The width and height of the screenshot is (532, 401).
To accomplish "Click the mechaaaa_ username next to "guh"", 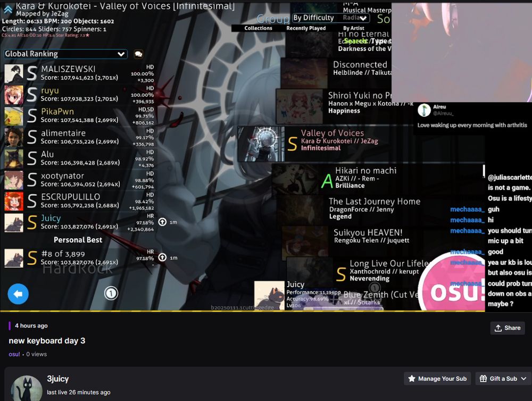I will click(x=467, y=210).
